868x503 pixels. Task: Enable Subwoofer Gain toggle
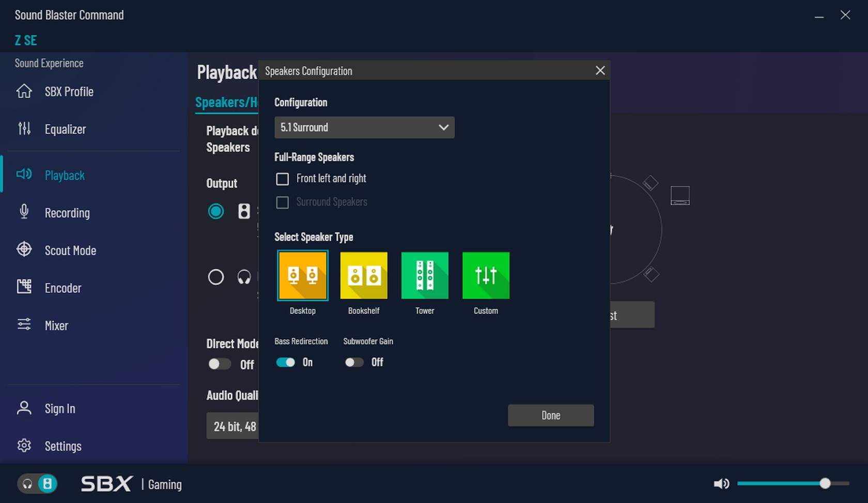click(354, 362)
